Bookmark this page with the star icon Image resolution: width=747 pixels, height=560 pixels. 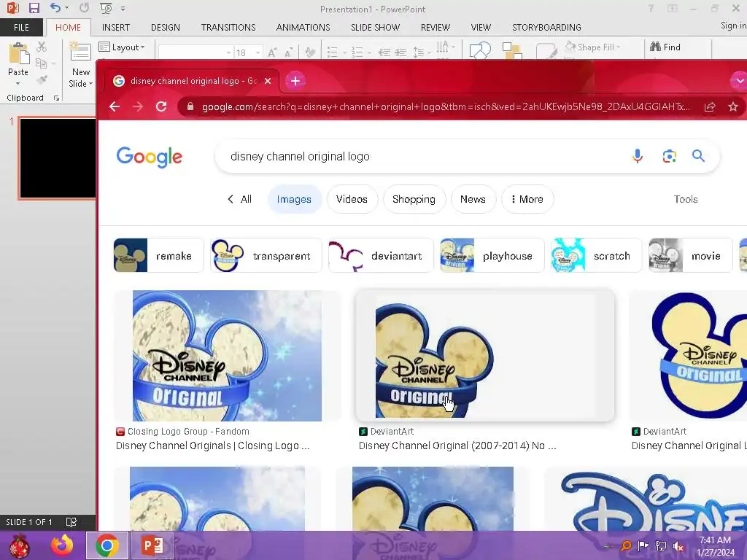[733, 106]
